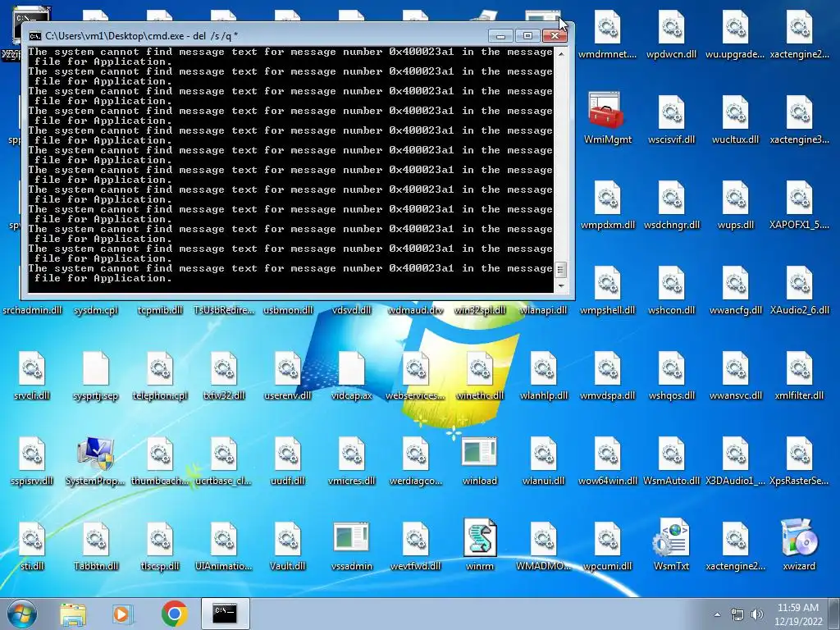840x630 pixels.
Task: Select the WsmTxt file icon
Action: tap(671, 537)
